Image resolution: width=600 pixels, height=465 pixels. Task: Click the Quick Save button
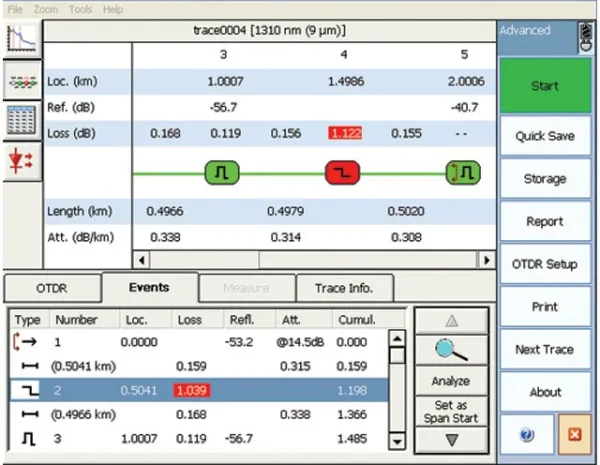click(544, 135)
